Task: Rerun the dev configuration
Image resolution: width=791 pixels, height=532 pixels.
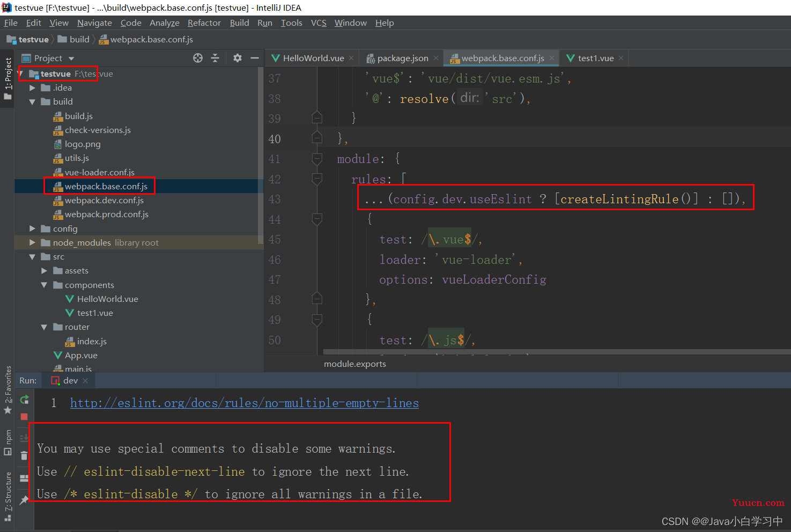Action: point(24,400)
